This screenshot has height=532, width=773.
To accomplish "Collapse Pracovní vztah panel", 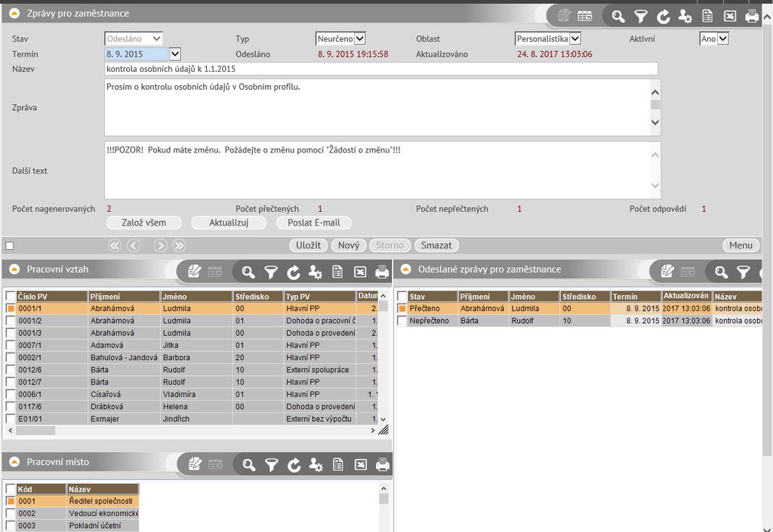I will [x=14, y=269].
